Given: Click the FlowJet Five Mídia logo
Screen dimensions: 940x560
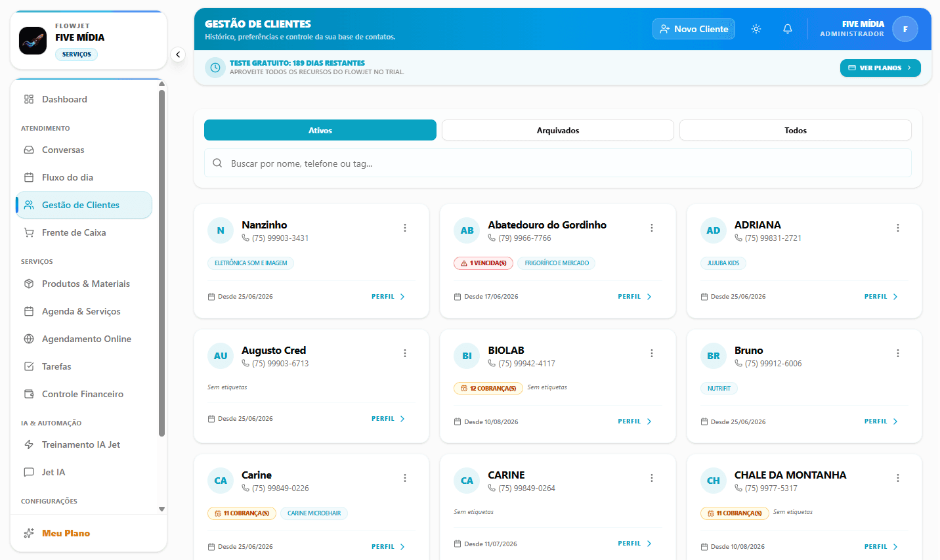Looking at the screenshot, I should point(33,41).
